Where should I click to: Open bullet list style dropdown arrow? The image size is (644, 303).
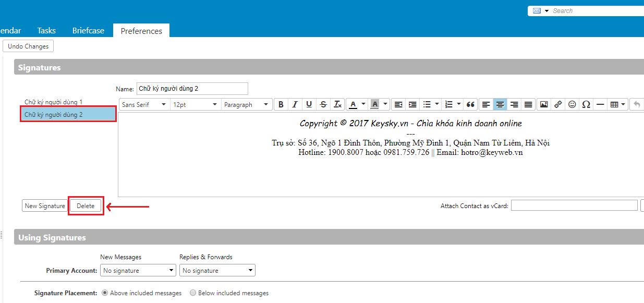(x=437, y=104)
